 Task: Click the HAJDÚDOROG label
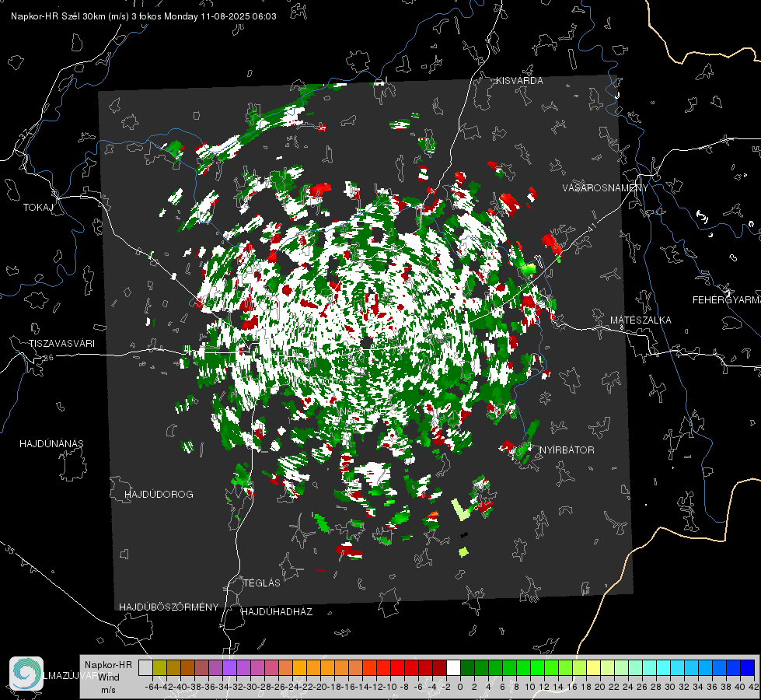(159, 494)
